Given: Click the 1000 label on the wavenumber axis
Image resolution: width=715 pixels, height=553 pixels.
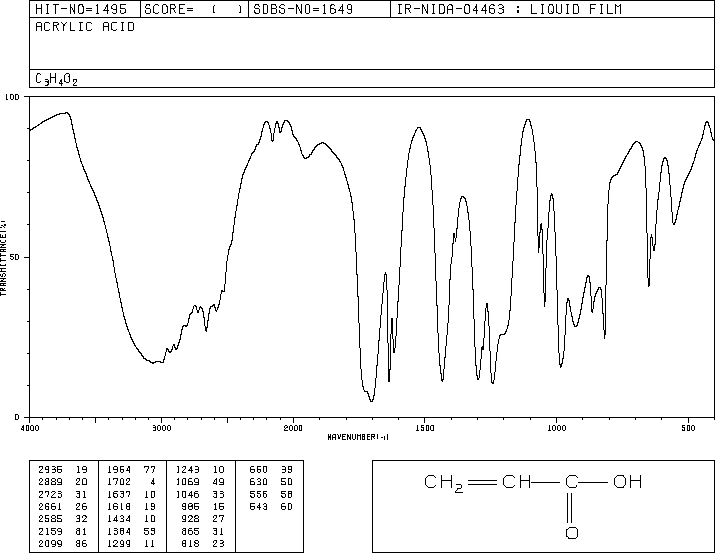Looking at the screenshot, I should pos(556,428).
